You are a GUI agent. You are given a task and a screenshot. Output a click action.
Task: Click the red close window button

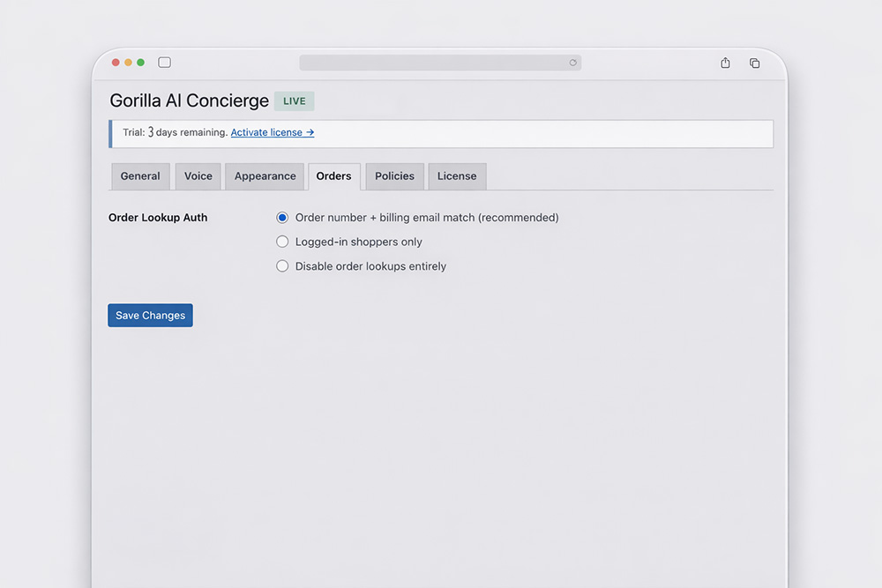click(116, 63)
